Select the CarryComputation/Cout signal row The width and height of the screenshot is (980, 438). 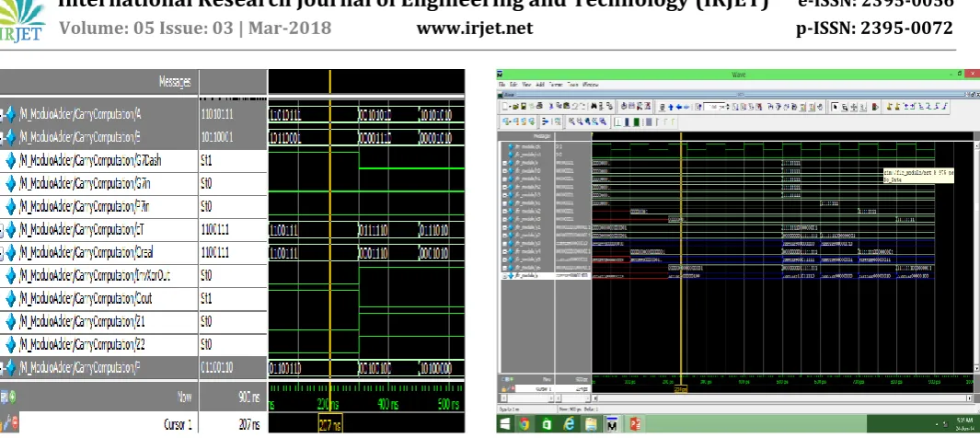pyautogui.click(x=133, y=299)
